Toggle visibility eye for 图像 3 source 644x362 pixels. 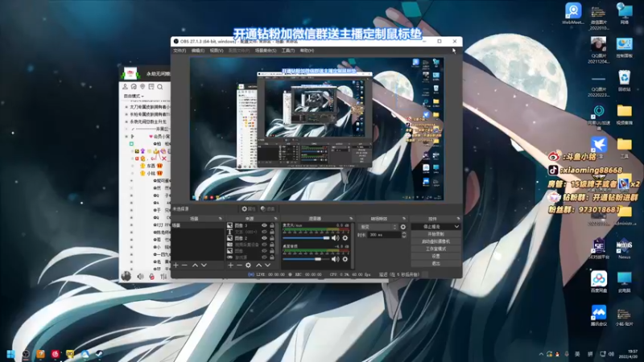(x=264, y=225)
